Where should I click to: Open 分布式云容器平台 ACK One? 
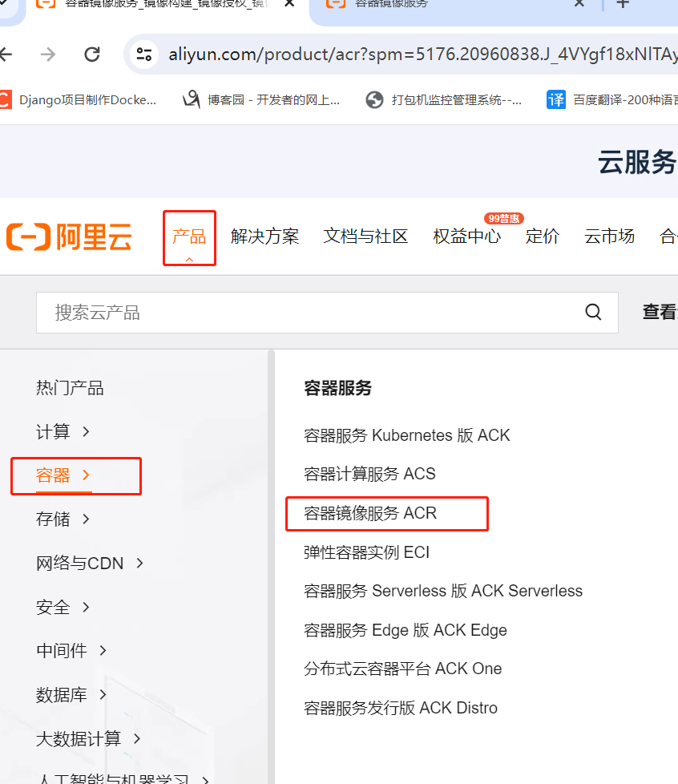tap(402, 669)
